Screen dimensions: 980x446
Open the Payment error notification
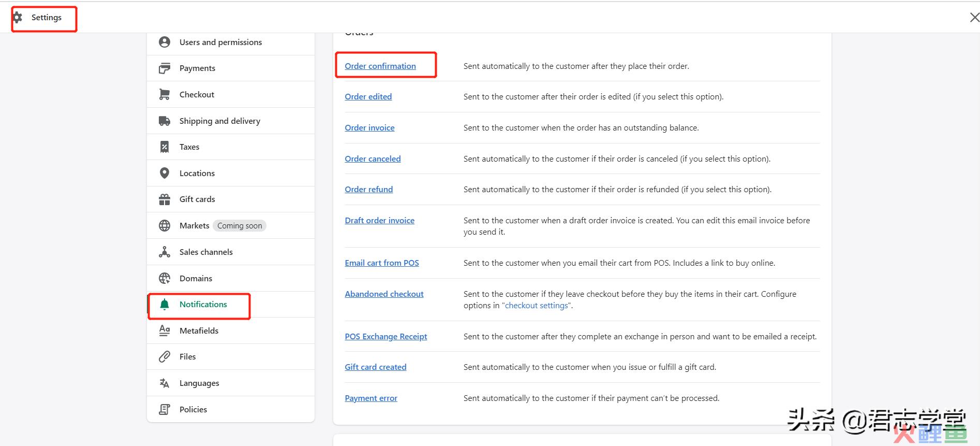click(371, 398)
